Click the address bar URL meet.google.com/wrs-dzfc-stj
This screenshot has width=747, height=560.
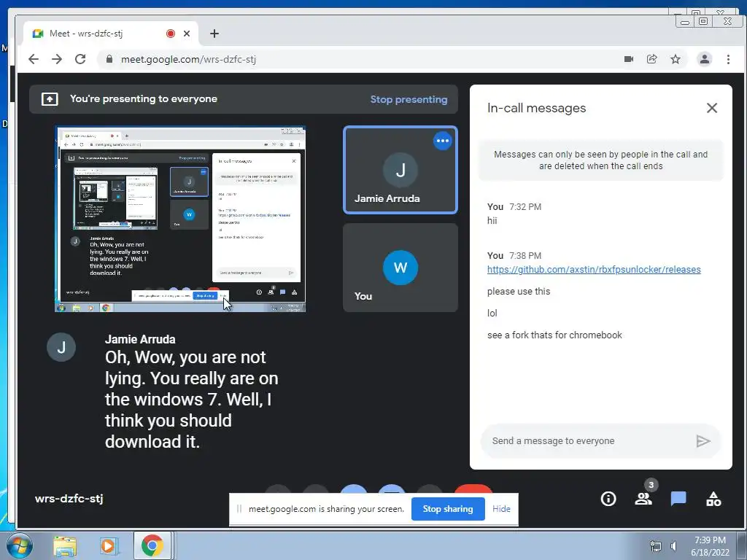coord(188,59)
